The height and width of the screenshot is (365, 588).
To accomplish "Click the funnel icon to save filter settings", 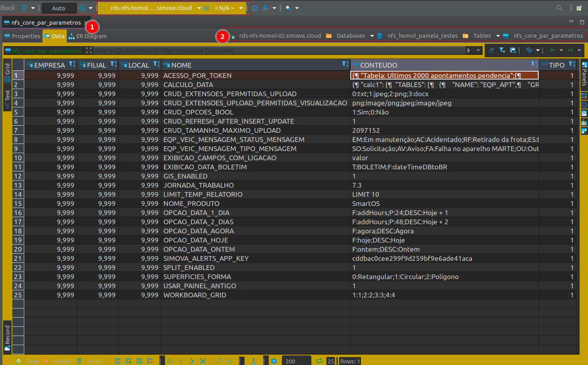I will (502, 50).
